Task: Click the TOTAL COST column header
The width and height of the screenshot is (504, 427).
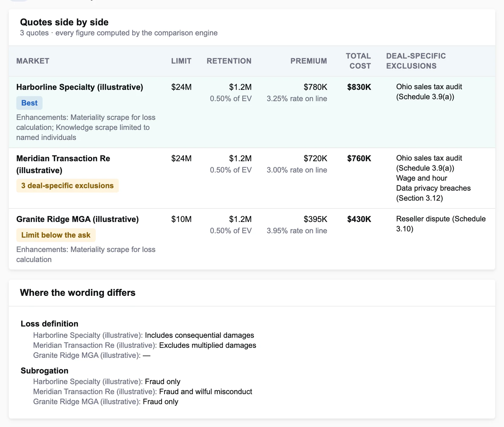Action: 358,61
